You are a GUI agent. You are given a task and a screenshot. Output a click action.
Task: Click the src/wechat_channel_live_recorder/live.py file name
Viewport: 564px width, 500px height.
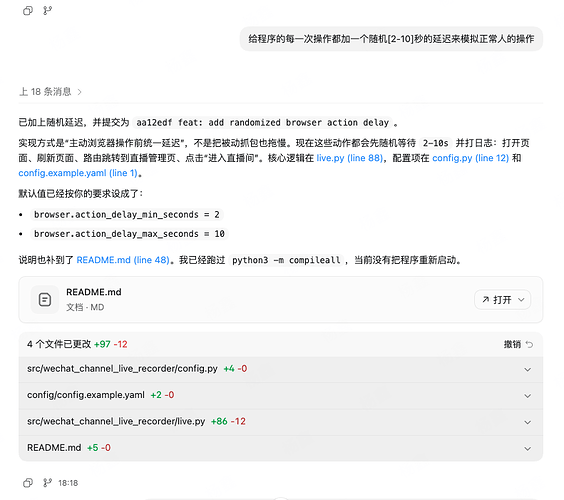coord(116,421)
